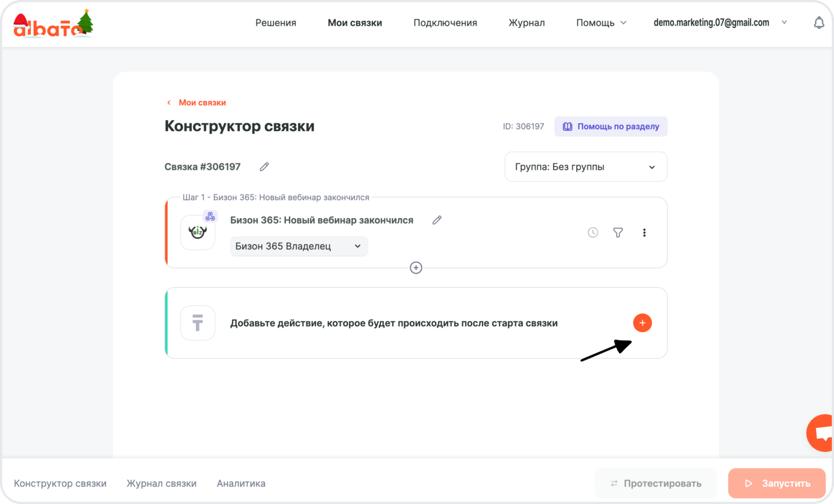This screenshot has width=834, height=504.
Task: Go to the Подключения menu item
Action: click(445, 23)
